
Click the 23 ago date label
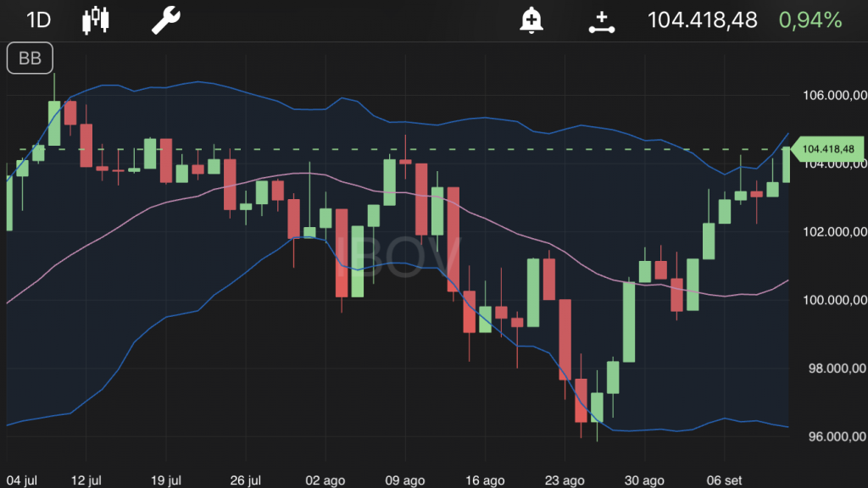[x=565, y=480]
